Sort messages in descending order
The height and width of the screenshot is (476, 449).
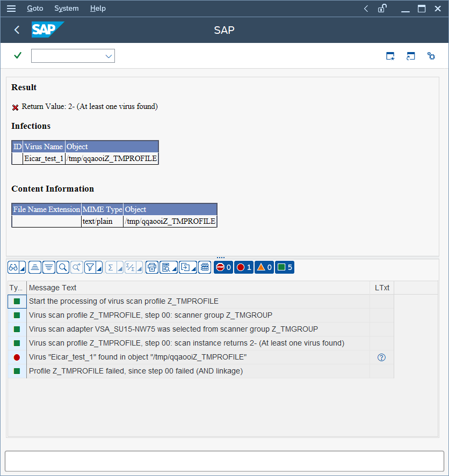[x=48, y=267]
